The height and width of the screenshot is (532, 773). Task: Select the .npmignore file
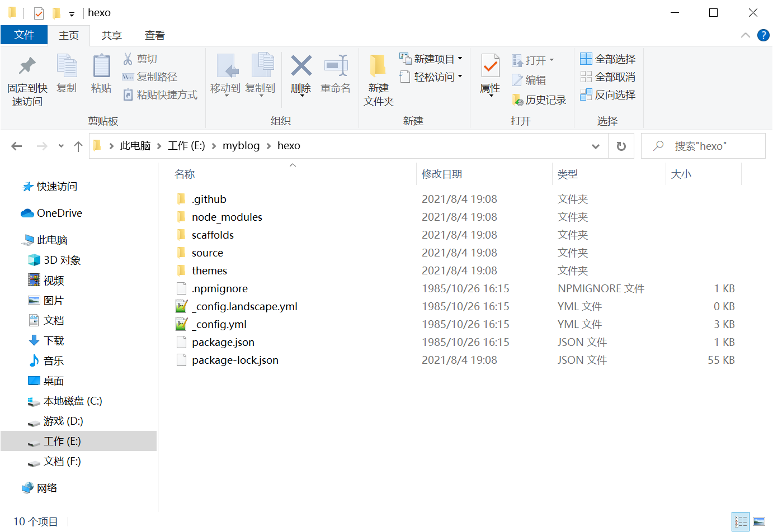point(220,288)
